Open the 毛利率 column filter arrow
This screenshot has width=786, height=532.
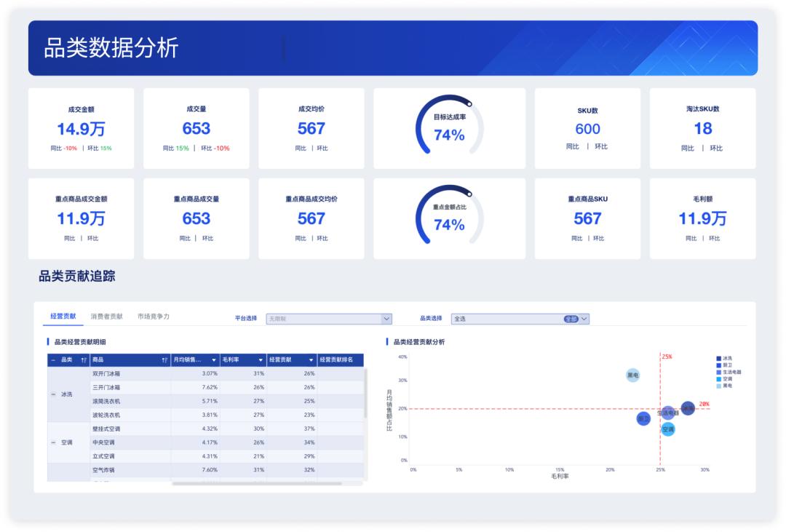click(261, 360)
